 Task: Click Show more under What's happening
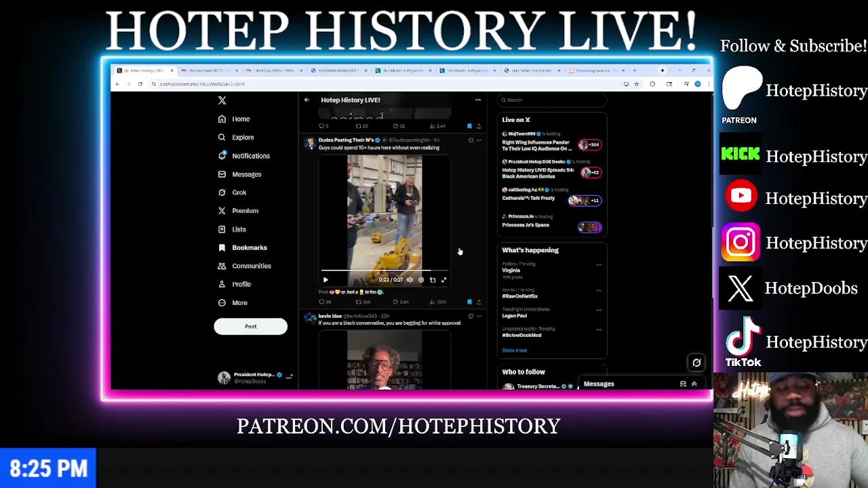tap(514, 350)
